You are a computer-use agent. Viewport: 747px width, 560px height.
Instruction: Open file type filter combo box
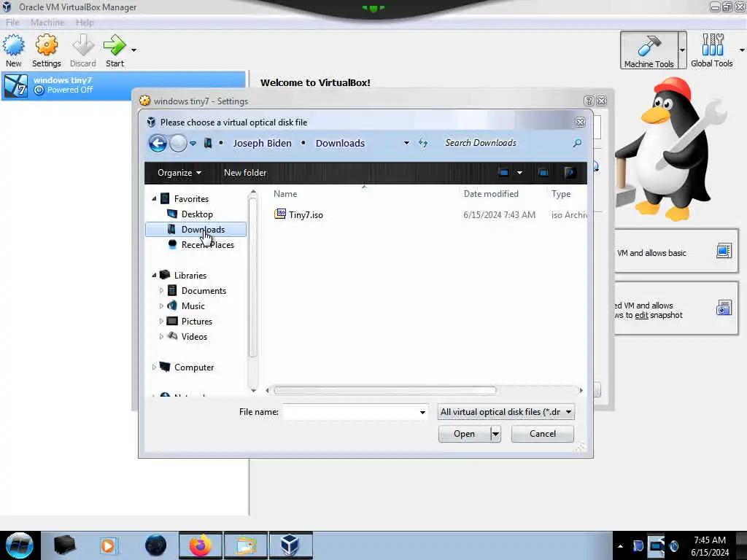click(x=506, y=412)
